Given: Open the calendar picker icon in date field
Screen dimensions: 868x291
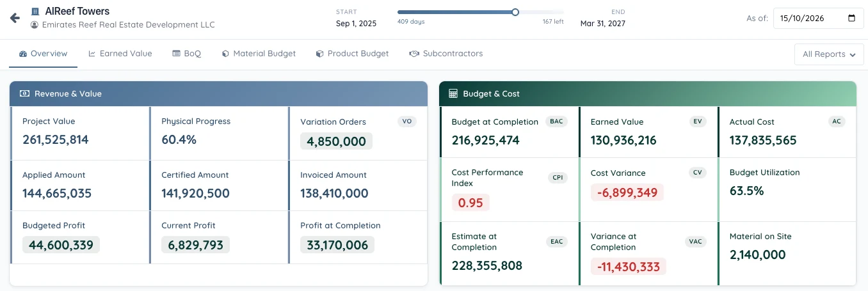Looking at the screenshot, I should [x=851, y=19].
